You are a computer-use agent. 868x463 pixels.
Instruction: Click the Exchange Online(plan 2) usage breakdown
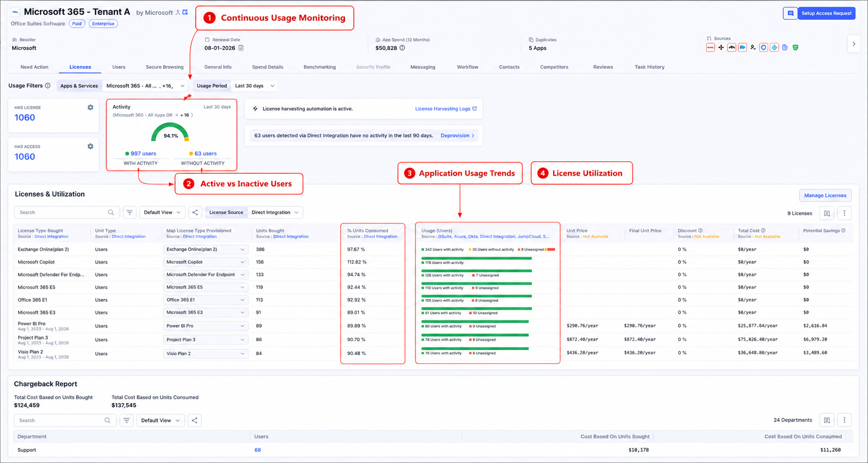[x=488, y=249]
